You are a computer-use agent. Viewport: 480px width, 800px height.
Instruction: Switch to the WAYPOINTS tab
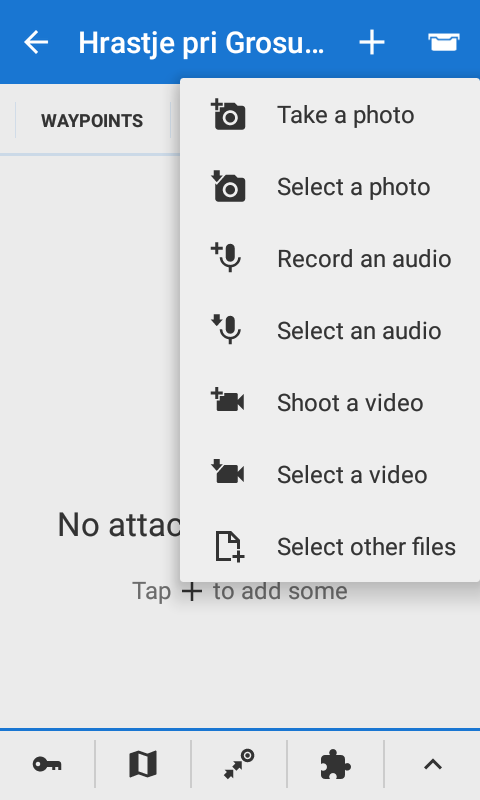(x=92, y=121)
